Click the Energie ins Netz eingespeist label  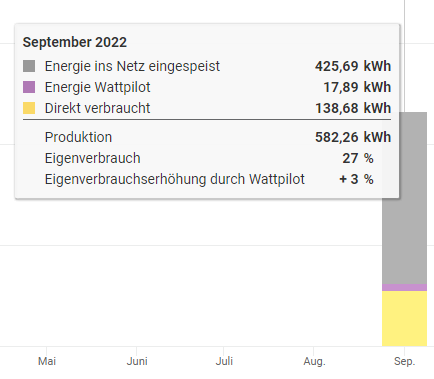132,66
